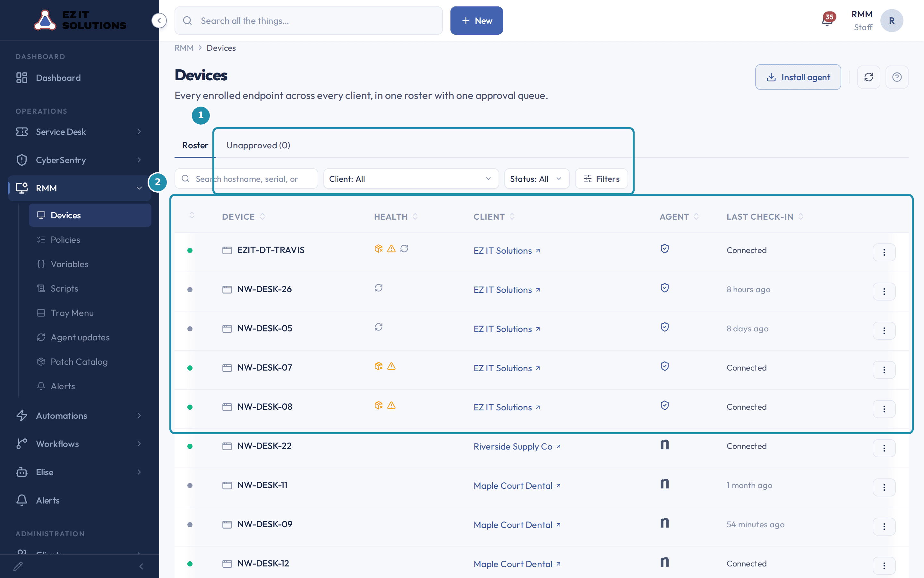Expand the Workflows menu
Screen dimensions: 924x578
point(79,444)
